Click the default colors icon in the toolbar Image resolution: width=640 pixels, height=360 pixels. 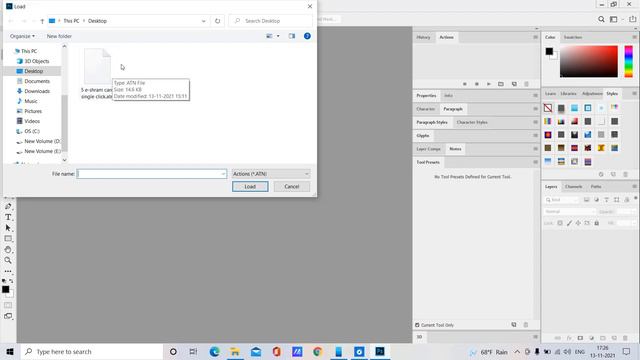click(x=4, y=281)
